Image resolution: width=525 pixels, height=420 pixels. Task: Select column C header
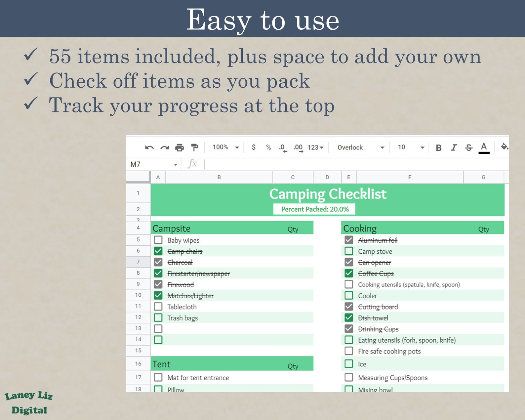coord(293,177)
